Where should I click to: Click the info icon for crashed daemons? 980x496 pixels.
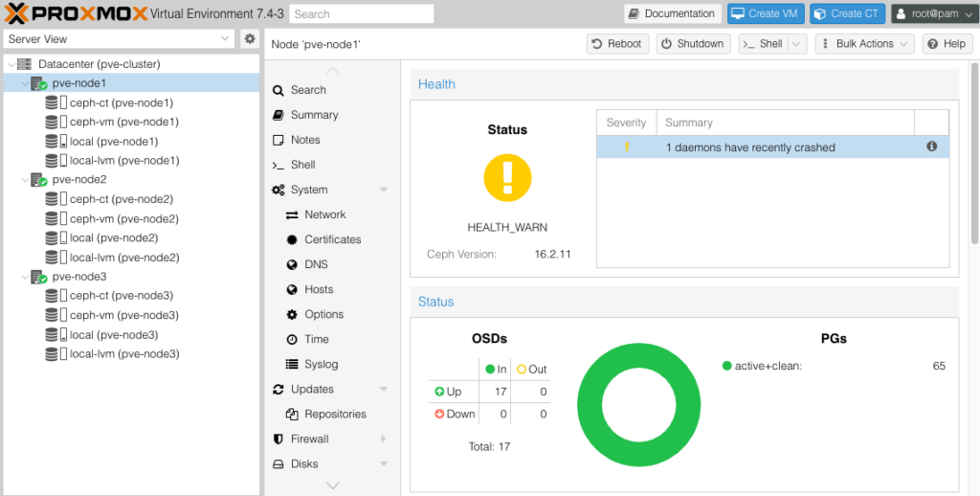(931, 147)
